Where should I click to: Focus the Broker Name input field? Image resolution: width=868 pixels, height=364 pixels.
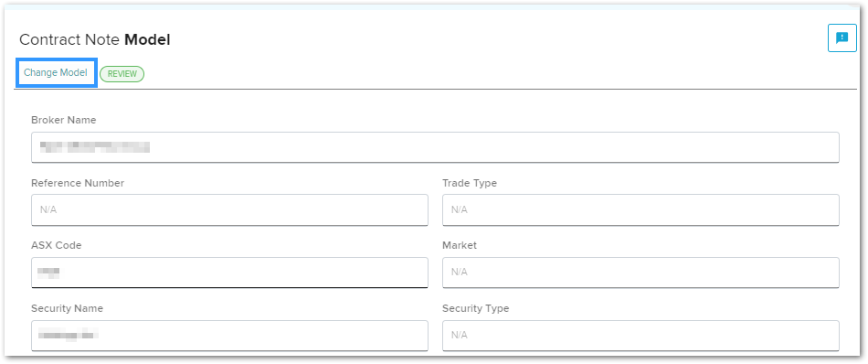[x=435, y=147]
